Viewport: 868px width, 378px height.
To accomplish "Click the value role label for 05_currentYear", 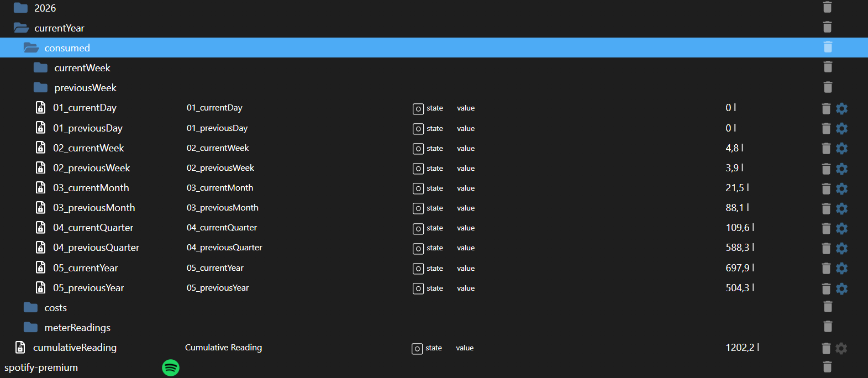I will tap(466, 268).
